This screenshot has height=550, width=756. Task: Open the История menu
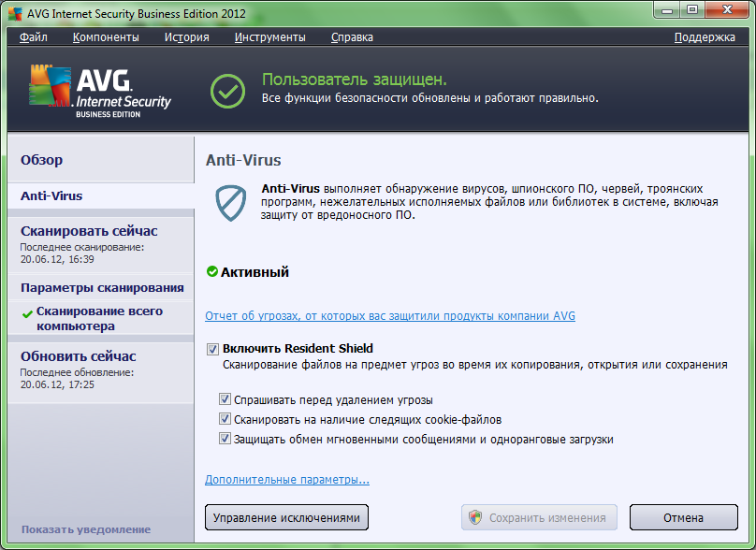pos(186,37)
